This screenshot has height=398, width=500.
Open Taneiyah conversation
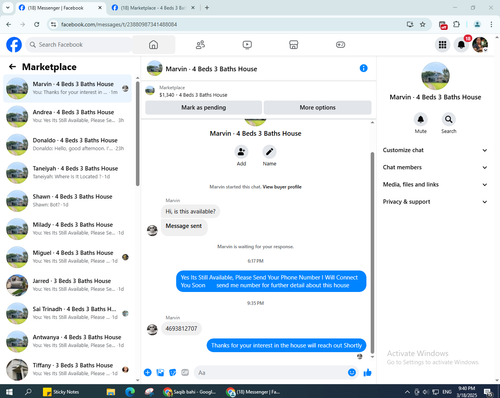pyautogui.click(x=67, y=173)
